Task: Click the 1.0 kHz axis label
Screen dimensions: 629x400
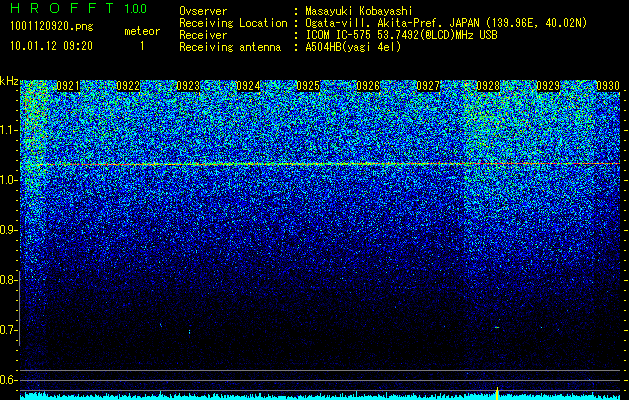Action: click(x=8, y=180)
